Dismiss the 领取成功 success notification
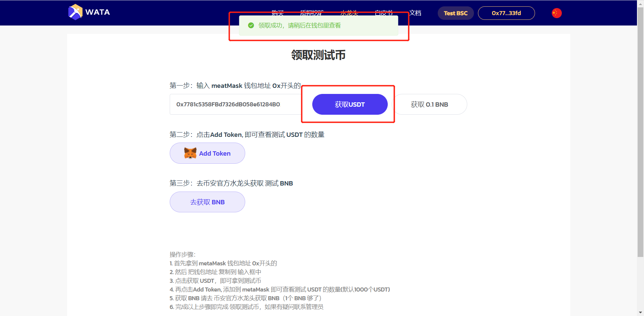The image size is (644, 316). 318,25
